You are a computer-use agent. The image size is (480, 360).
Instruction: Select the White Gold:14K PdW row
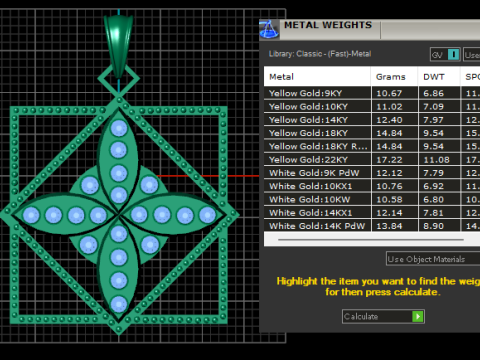point(372,226)
